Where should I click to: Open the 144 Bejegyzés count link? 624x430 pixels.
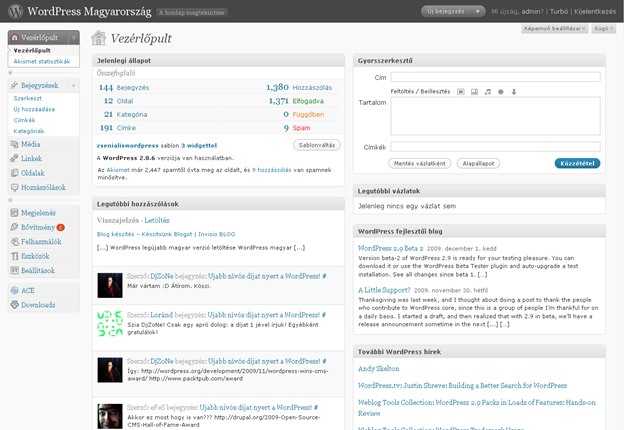[124, 88]
